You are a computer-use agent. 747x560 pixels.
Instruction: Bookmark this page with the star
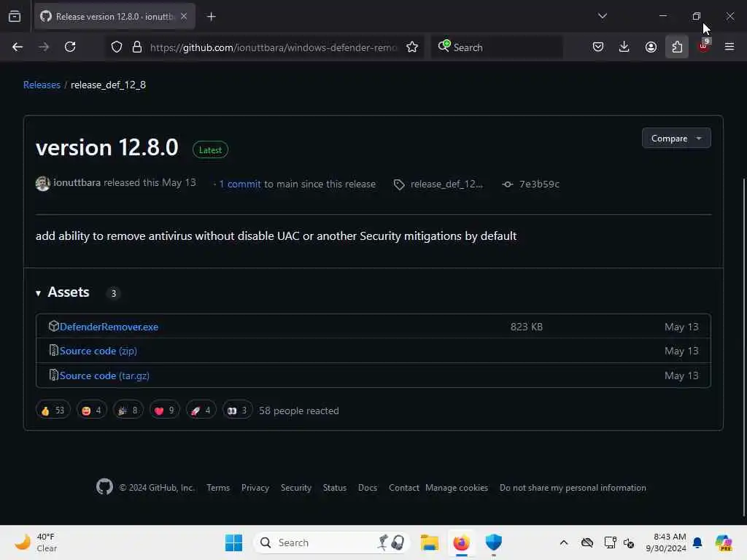click(x=412, y=47)
